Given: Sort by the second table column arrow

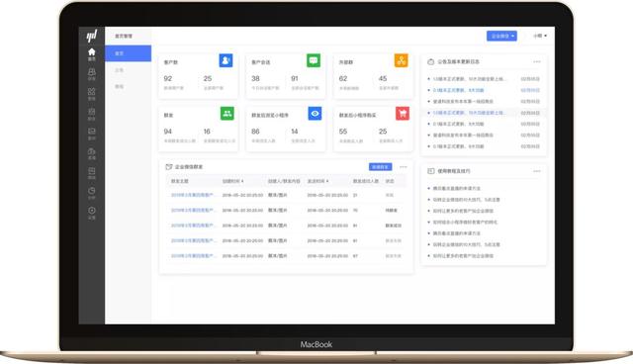Looking at the screenshot, I should coord(242,181).
